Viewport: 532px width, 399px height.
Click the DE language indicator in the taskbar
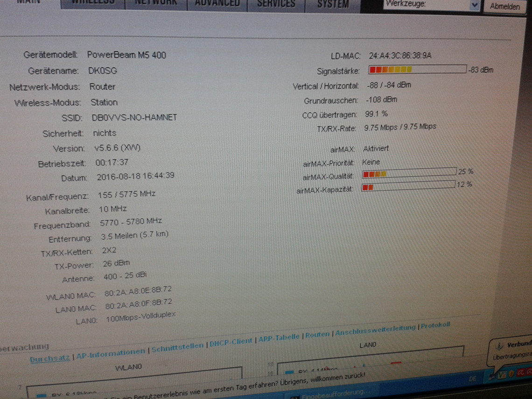pos(472,378)
